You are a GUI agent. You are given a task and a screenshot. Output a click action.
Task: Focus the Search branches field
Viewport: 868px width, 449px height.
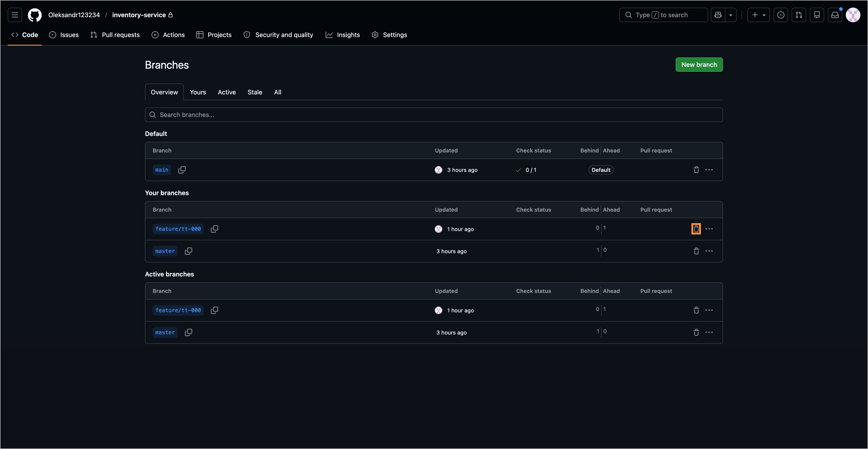(x=434, y=115)
